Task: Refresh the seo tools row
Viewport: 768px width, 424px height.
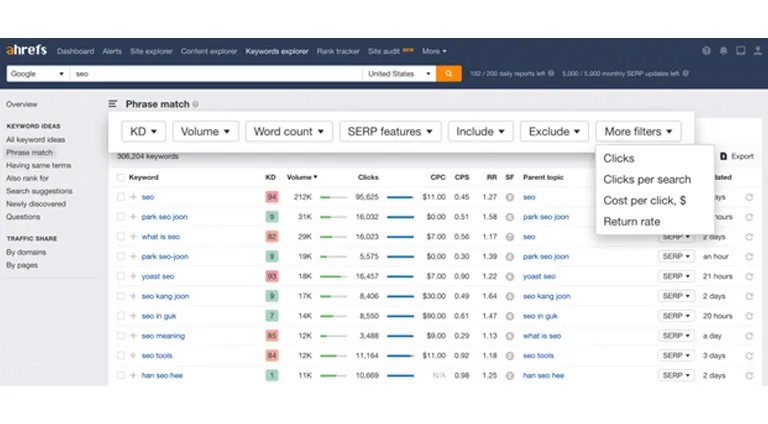Action: click(x=749, y=356)
